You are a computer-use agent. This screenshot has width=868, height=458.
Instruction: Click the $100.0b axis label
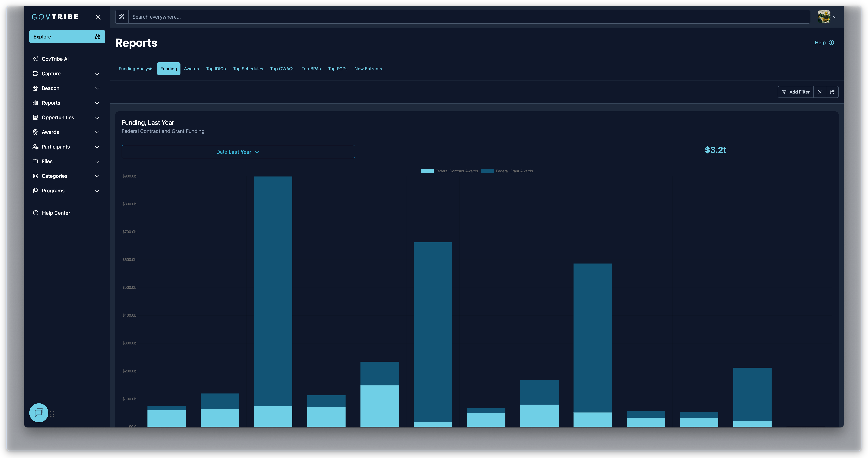(129, 399)
